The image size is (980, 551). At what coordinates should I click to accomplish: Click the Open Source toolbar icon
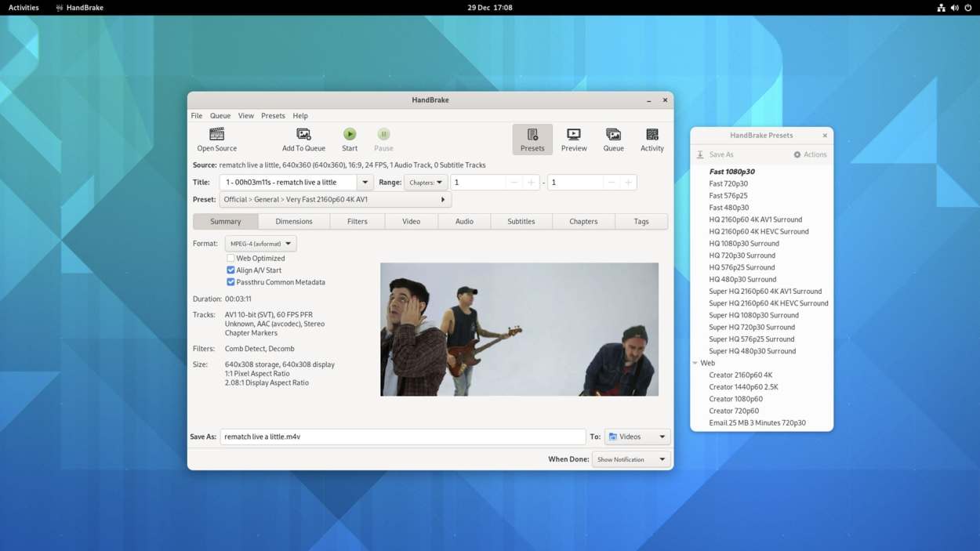pos(216,135)
